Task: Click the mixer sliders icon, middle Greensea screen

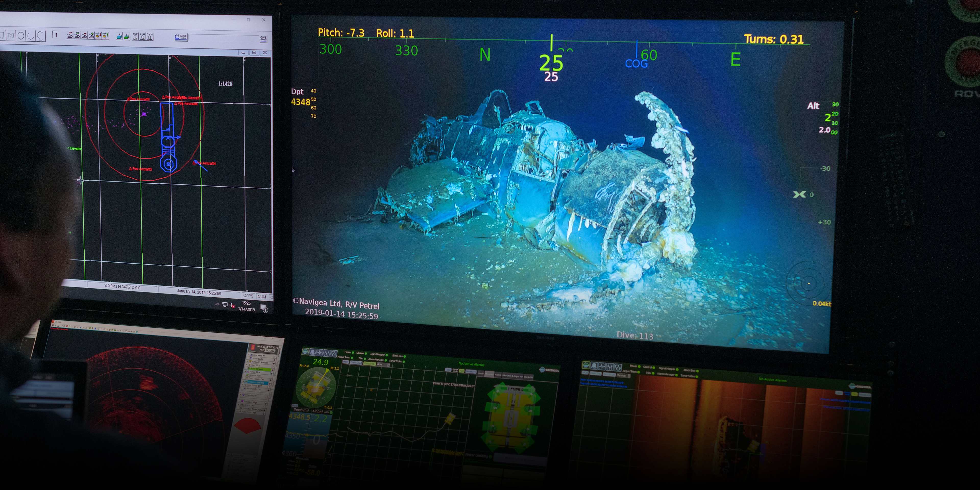Action: tap(327, 353)
